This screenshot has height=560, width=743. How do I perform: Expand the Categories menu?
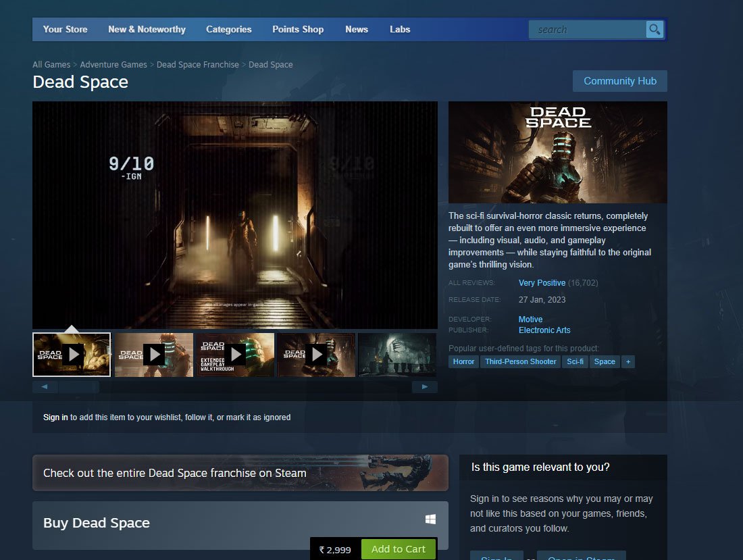228,29
